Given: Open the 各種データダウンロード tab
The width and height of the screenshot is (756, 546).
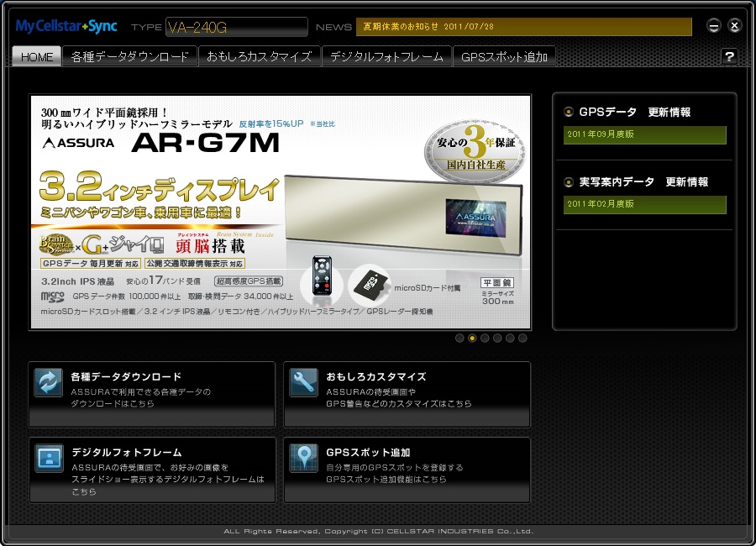Looking at the screenshot, I should pyautogui.click(x=129, y=56).
